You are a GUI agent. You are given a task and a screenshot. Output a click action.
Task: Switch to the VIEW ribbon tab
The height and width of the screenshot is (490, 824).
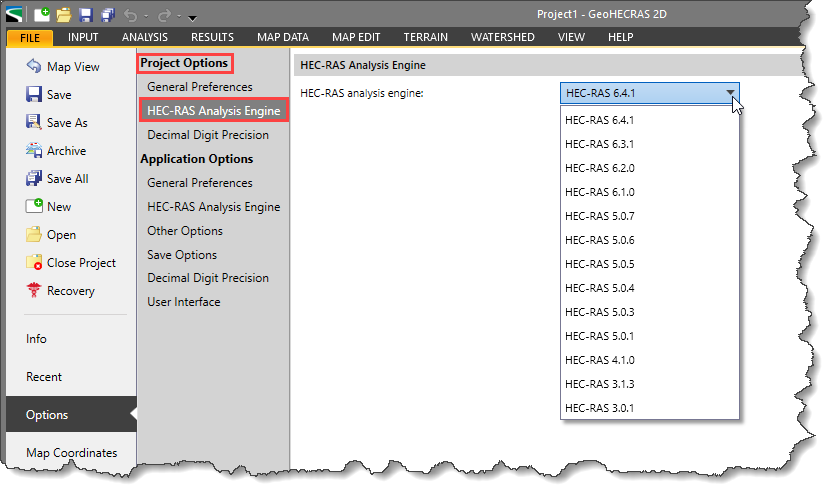[x=571, y=37]
